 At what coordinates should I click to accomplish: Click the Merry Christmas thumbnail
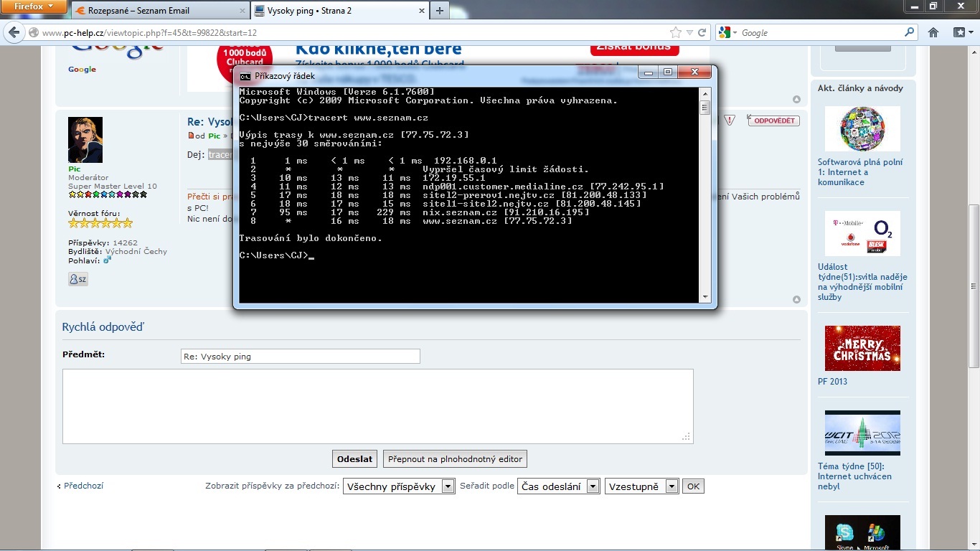862,348
